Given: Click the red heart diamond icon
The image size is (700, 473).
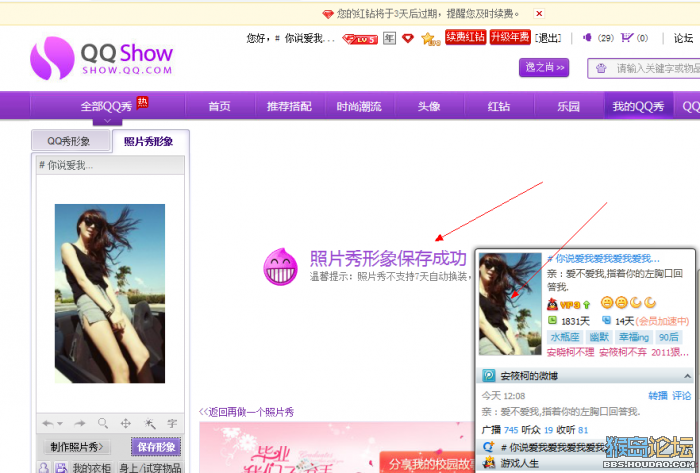Looking at the screenshot, I should click(x=408, y=38).
